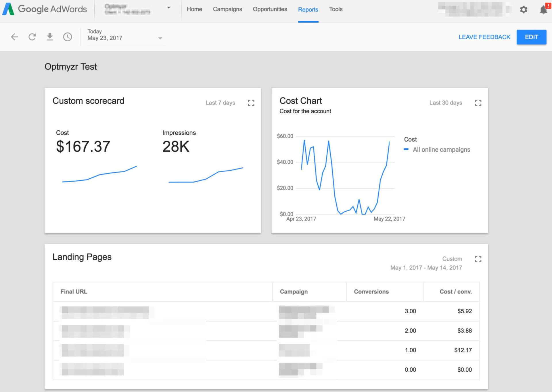Open the settings gear icon
This screenshot has height=392, width=552.
pyautogui.click(x=524, y=9)
